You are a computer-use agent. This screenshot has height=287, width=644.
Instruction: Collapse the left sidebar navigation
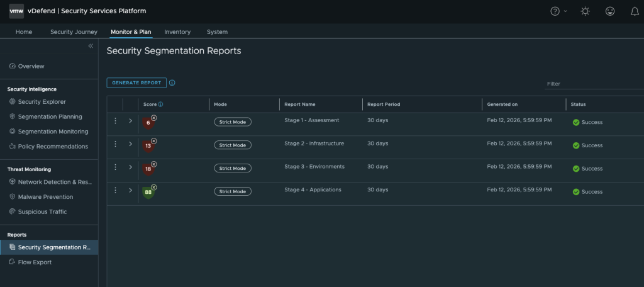[x=91, y=46]
